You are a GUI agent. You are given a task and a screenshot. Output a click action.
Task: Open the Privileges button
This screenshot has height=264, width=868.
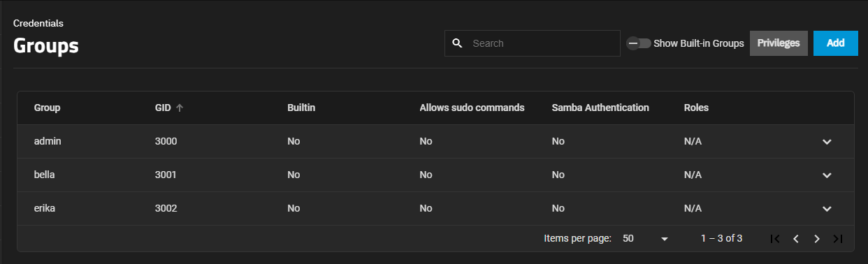click(779, 43)
